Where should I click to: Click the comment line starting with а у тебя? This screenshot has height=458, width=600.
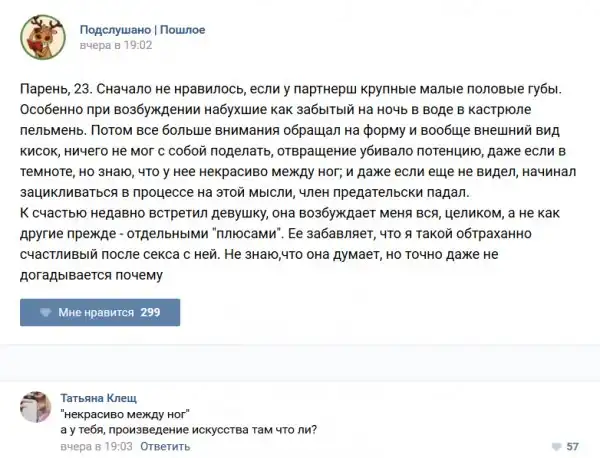point(189,430)
